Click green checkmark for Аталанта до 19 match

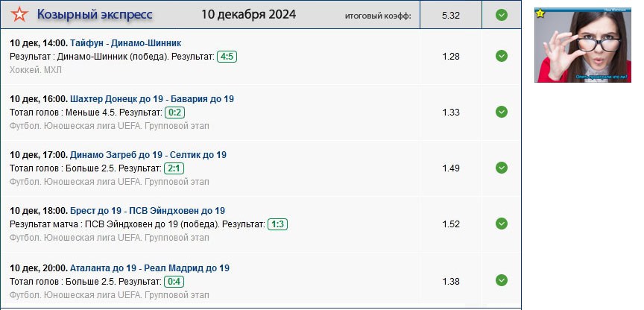[502, 280]
